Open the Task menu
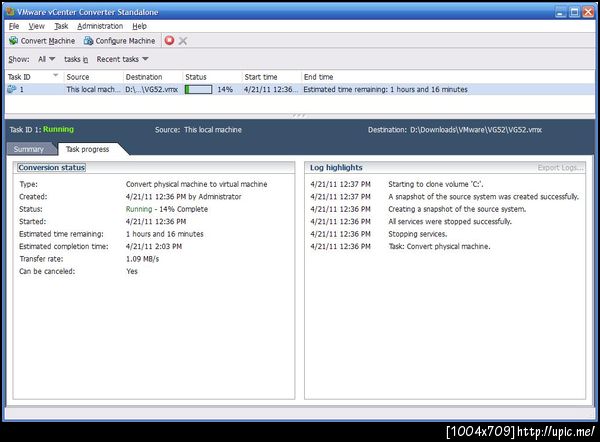 (61, 26)
